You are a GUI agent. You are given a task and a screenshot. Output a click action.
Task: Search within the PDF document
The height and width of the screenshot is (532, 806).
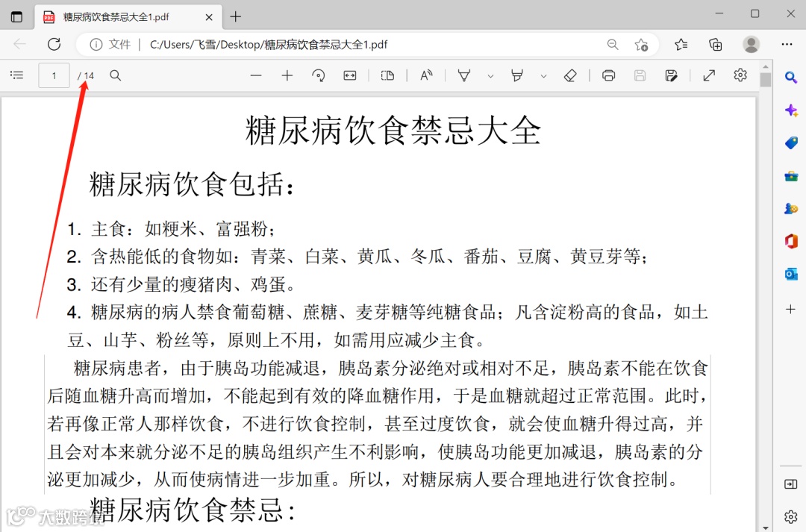(116, 75)
